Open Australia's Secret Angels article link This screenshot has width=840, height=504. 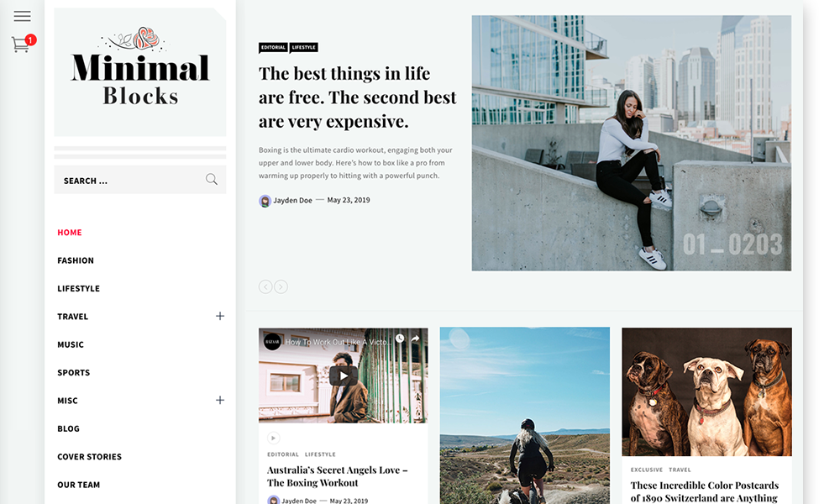tap(338, 476)
